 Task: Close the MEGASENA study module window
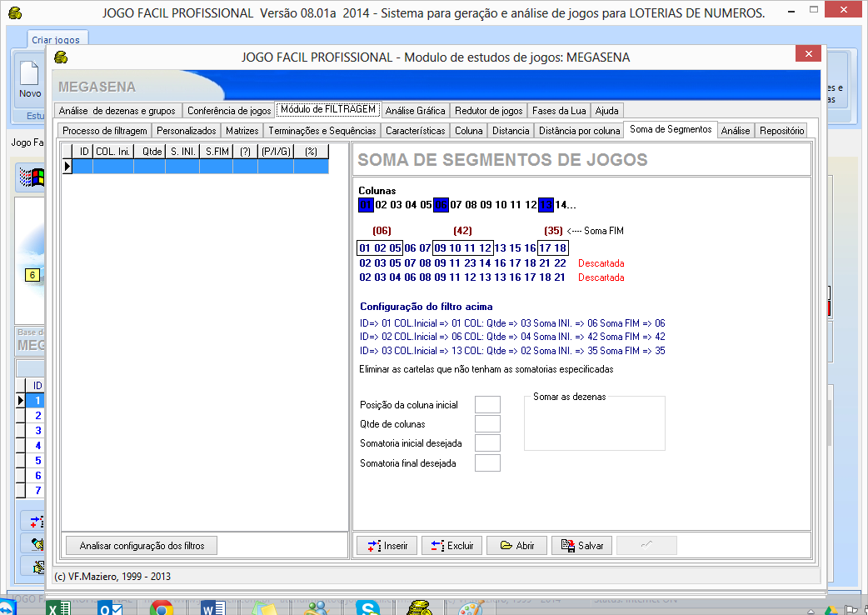808,54
